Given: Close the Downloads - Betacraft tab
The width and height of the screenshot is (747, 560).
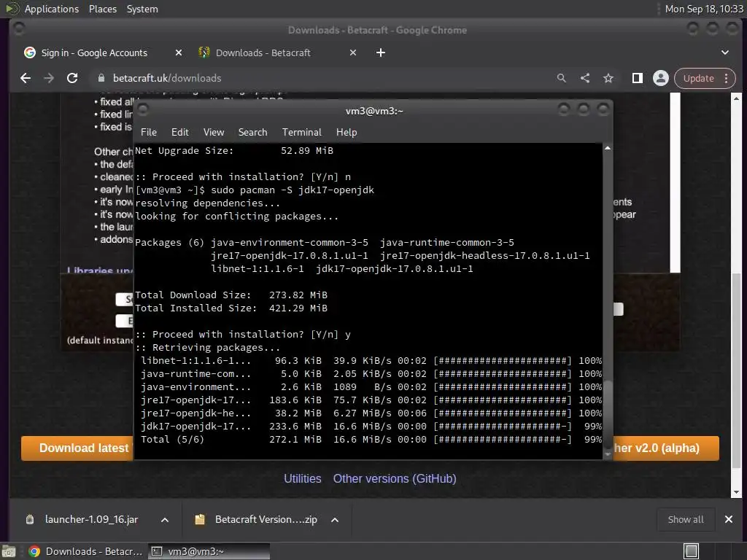Looking at the screenshot, I should pos(353,52).
